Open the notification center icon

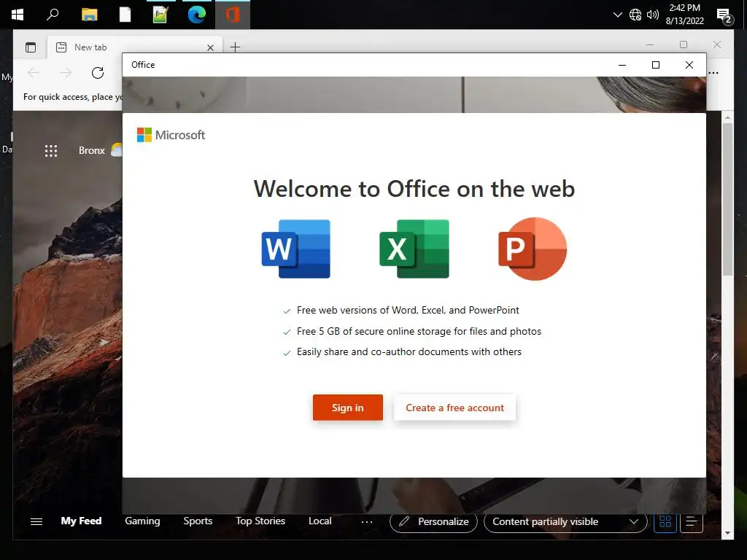[724, 15]
